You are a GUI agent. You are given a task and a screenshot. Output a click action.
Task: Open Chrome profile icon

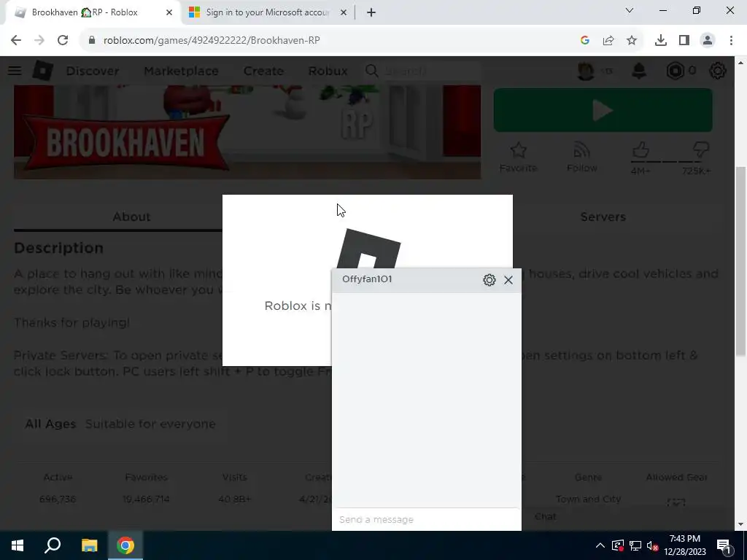click(708, 41)
